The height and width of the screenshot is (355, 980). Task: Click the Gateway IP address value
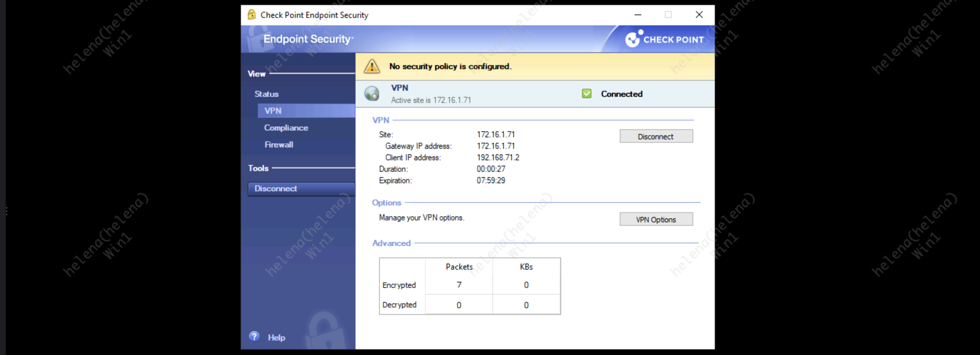[495, 146]
